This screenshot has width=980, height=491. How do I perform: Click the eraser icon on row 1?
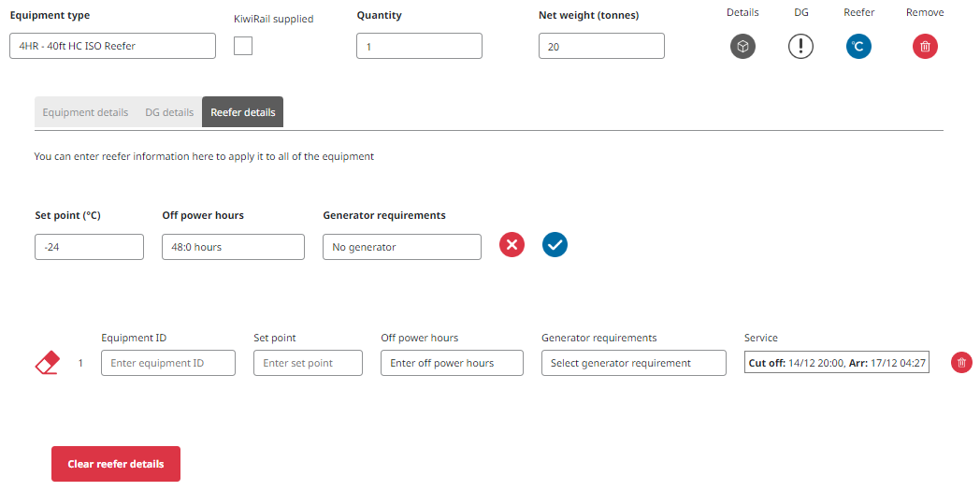[x=47, y=363]
